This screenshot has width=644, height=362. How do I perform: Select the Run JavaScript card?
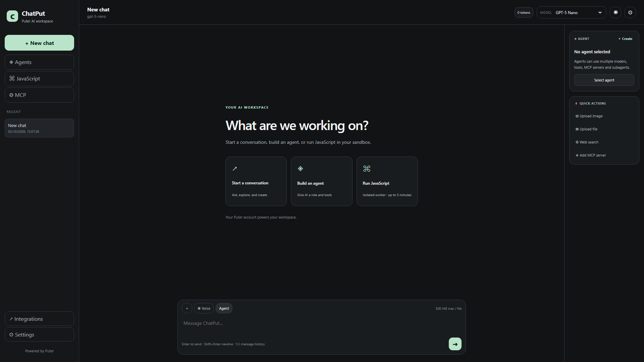tap(387, 181)
